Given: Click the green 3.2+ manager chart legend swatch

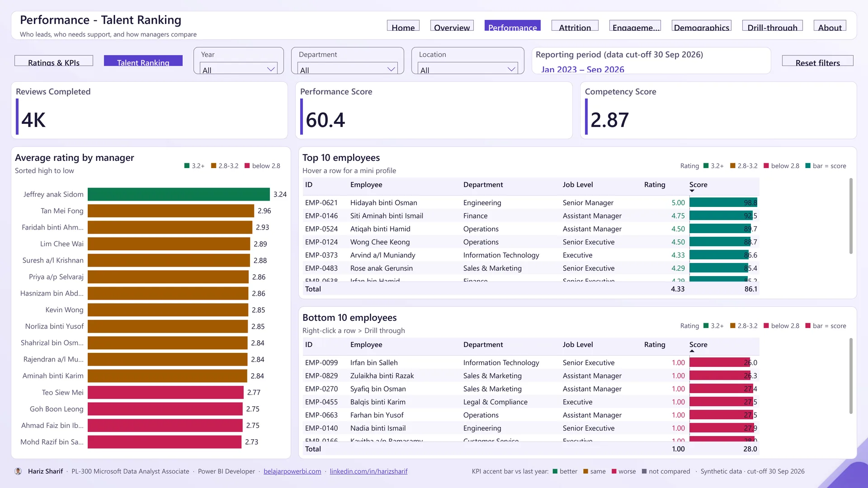Looking at the screenshot, I should point(187,166).
